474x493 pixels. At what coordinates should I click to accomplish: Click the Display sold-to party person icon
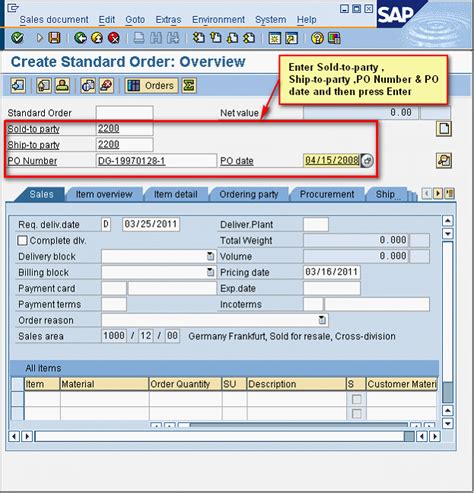pos(62,85)
